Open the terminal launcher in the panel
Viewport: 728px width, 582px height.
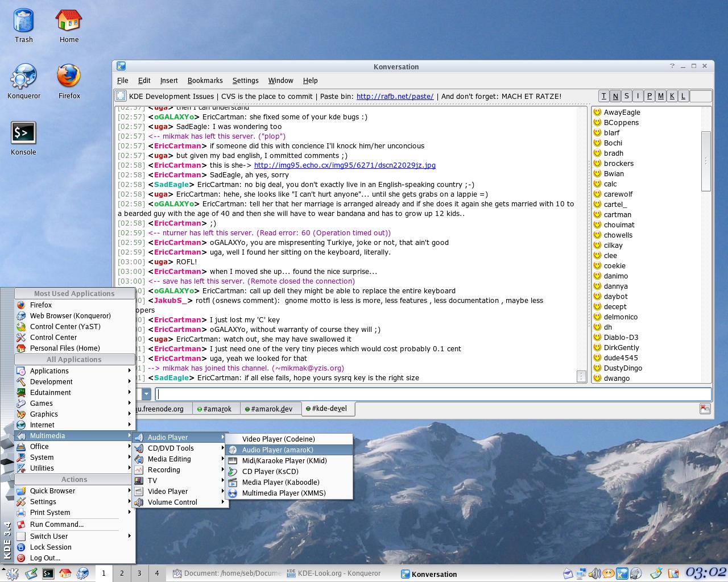[x=48, y=573]
